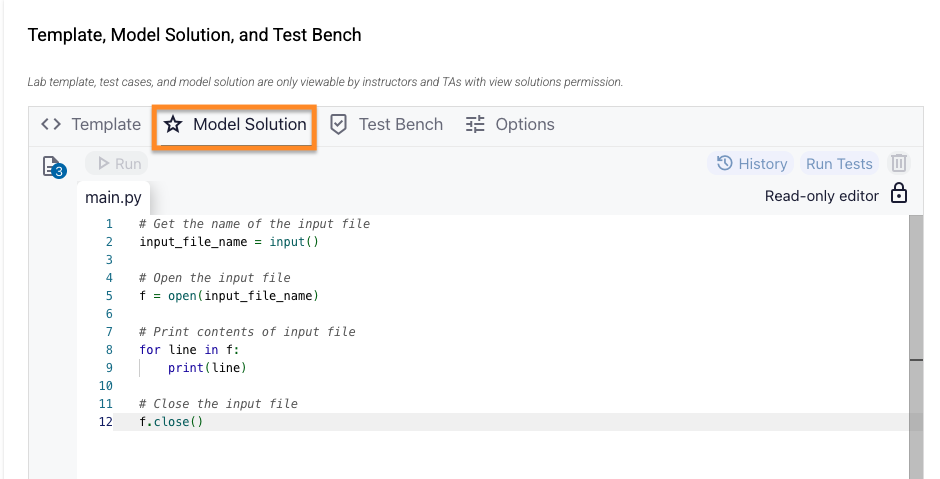Click on the f.close() code line

(x=171, y=422)
